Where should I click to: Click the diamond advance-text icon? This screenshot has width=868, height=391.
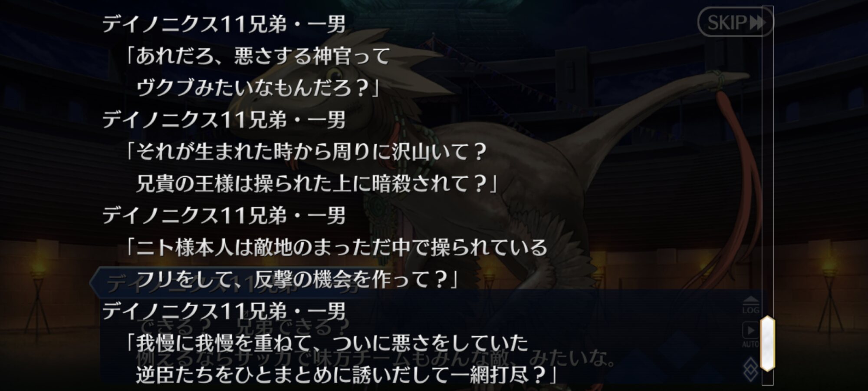(x=750, y=369)
